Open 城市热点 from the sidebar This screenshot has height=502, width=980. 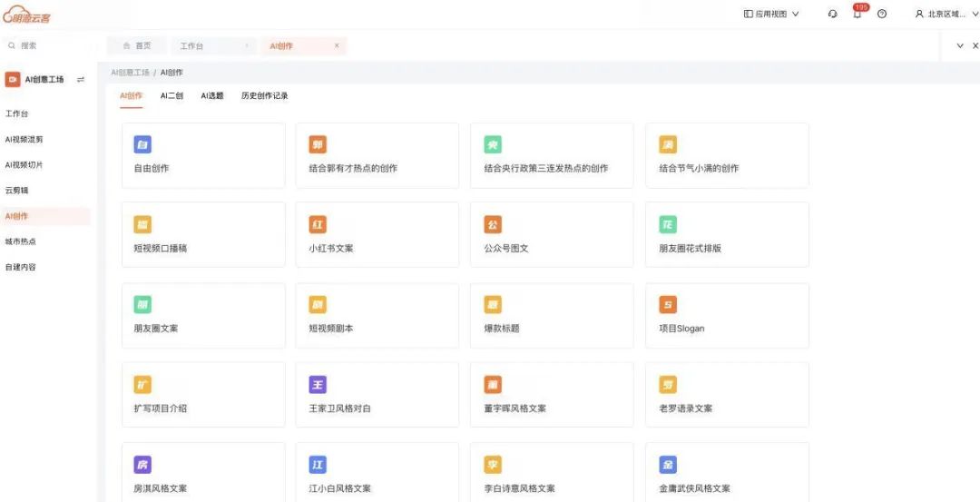[21, 241]
